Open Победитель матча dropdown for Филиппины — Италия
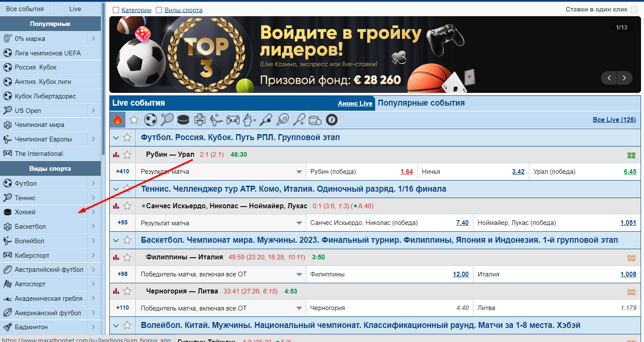644x342 pixels. (x=220, y=274)
